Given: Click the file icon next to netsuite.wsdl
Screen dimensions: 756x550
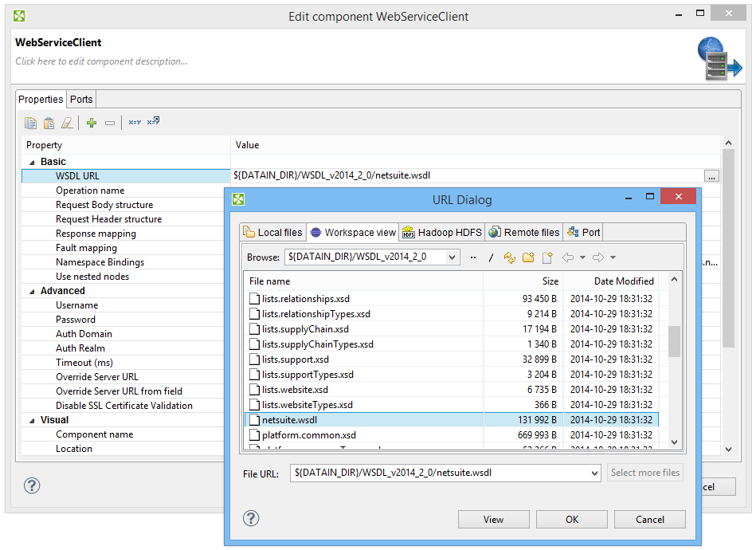Looking at the screenshot, I should [x=254, y=420].
